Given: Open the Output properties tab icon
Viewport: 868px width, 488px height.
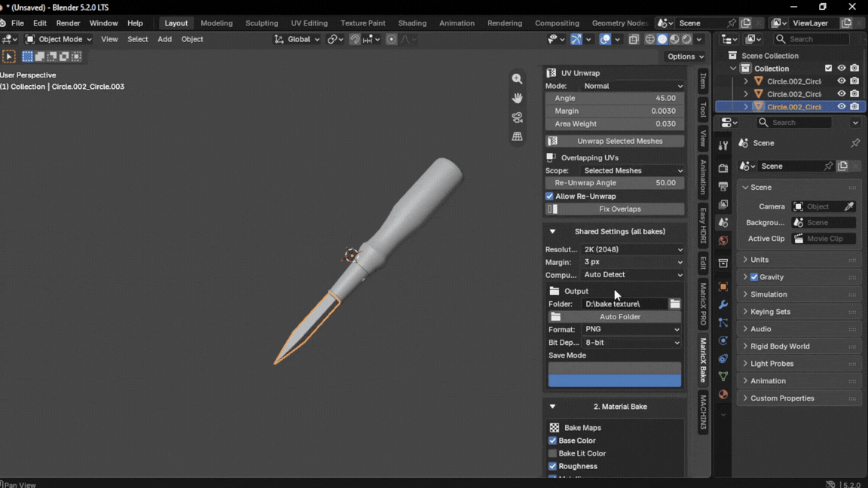Looking at the screenshot, I should click(723, 187).
